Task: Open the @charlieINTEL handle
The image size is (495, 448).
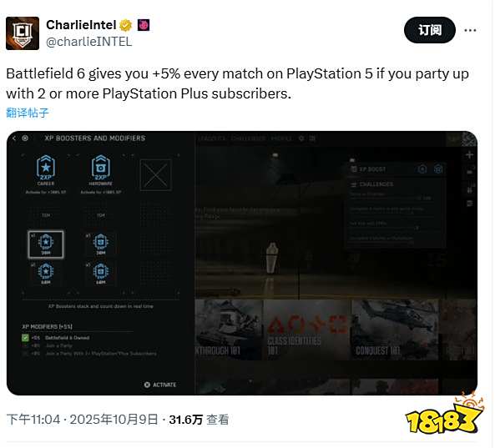Action: point(88,42)
